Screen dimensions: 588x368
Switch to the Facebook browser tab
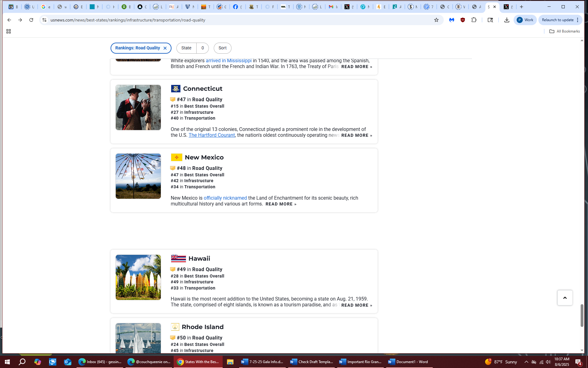point(237,7)
